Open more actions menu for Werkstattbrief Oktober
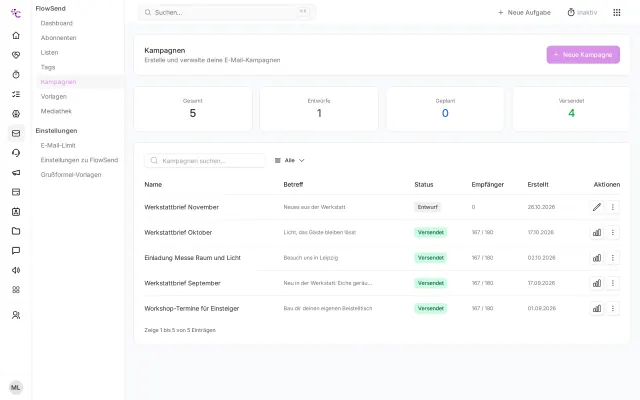The image size is (640, 400). (x=613, y=233)
